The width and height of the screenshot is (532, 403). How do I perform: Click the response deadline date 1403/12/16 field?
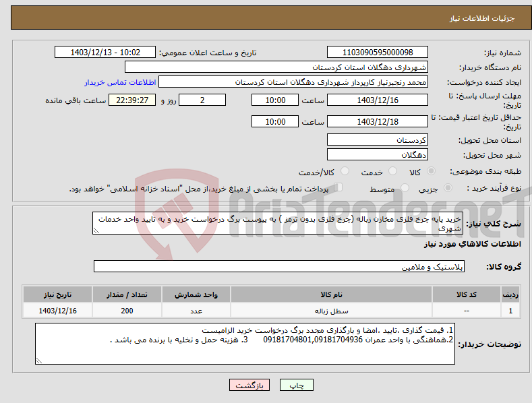(x=378, y=100)
